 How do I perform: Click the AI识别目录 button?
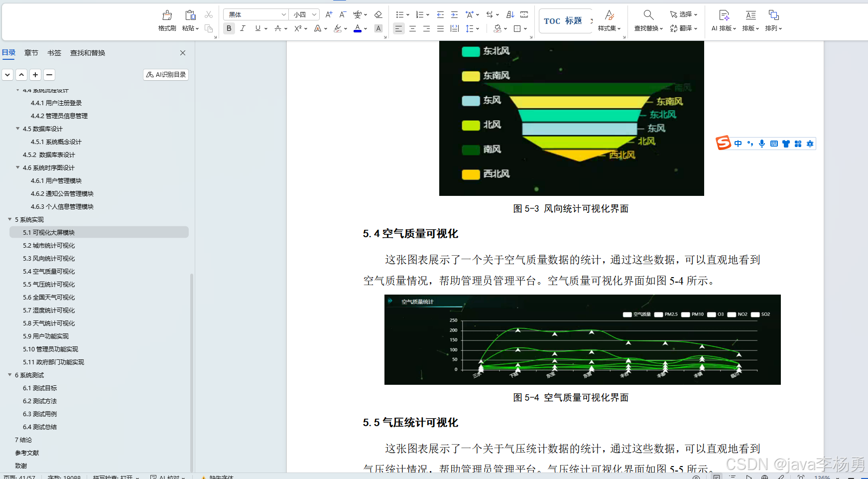coord(165,74)
